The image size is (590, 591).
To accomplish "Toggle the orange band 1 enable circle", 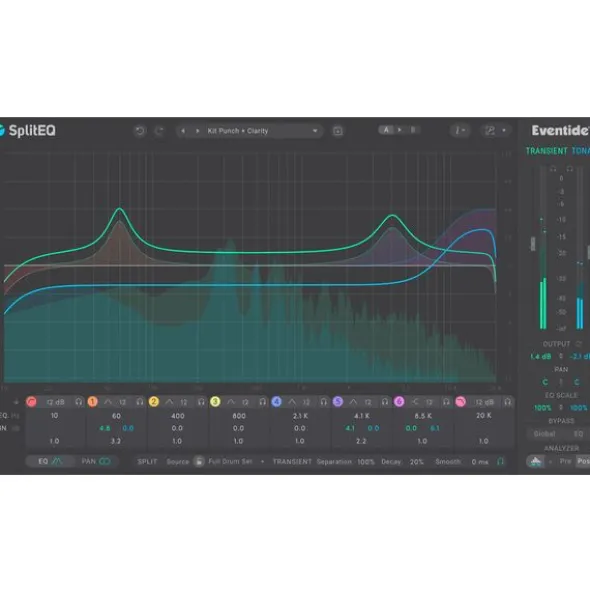I will (92, 401).
